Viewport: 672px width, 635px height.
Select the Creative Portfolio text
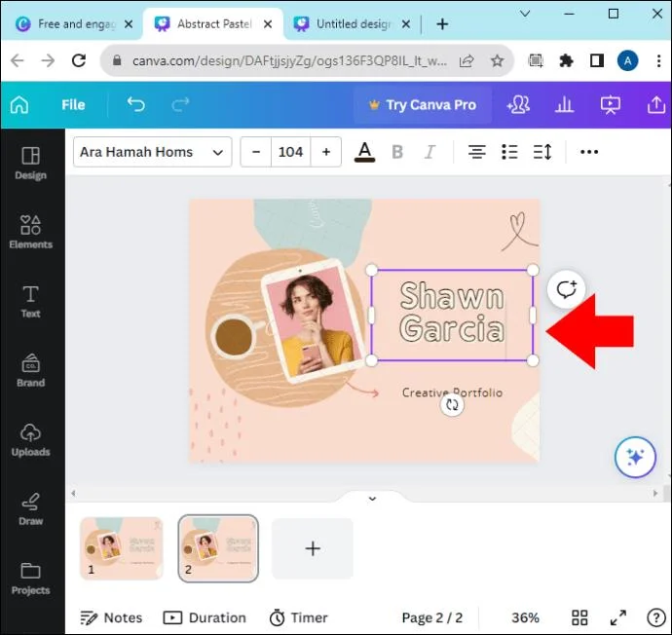click(x=452, y=392)
